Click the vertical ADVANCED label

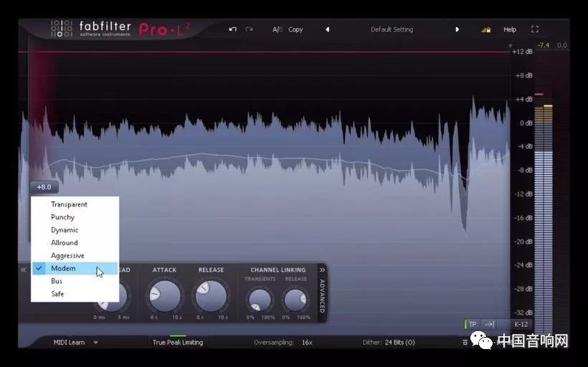(x=322, y=296)
